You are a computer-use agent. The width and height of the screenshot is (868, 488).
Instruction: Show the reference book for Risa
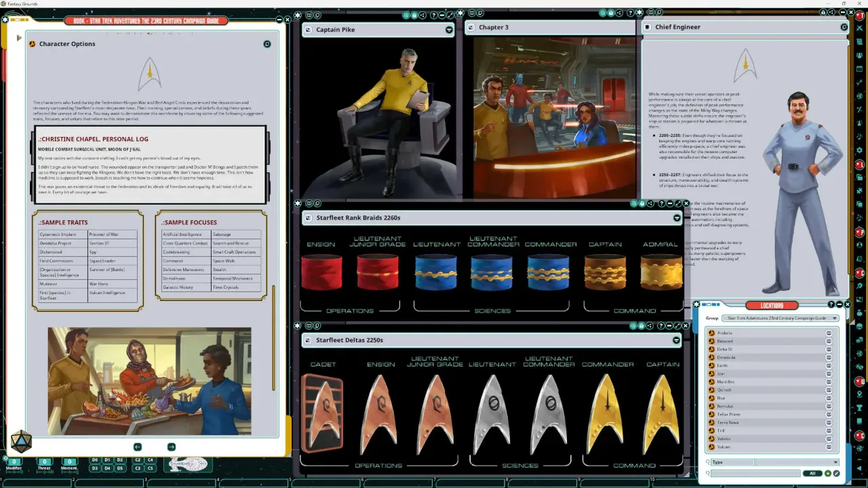pyautogui.click(x=829, y=398)
